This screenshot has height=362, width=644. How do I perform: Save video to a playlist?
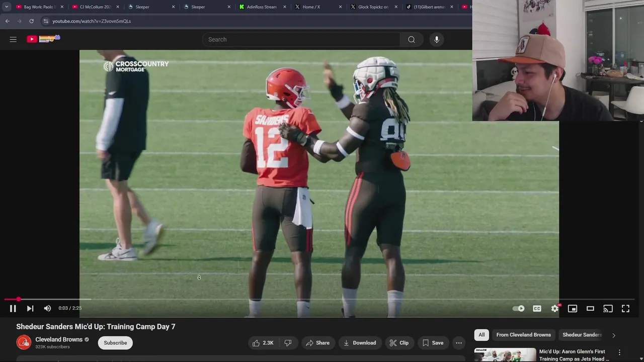click(433, 343)
